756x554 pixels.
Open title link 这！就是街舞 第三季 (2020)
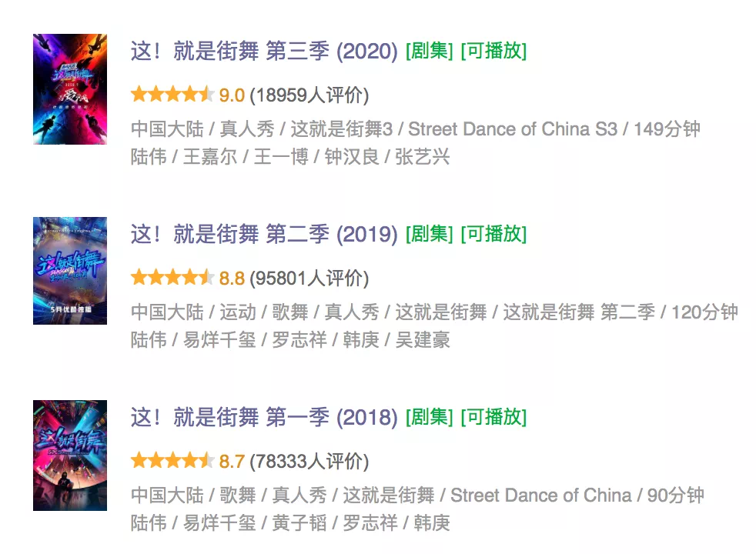(264, 51)
